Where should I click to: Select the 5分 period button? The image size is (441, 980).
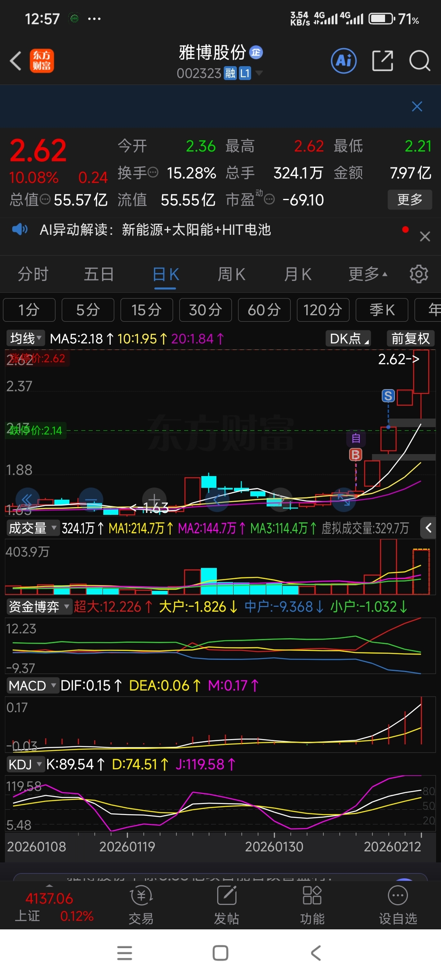pos(88,310)
